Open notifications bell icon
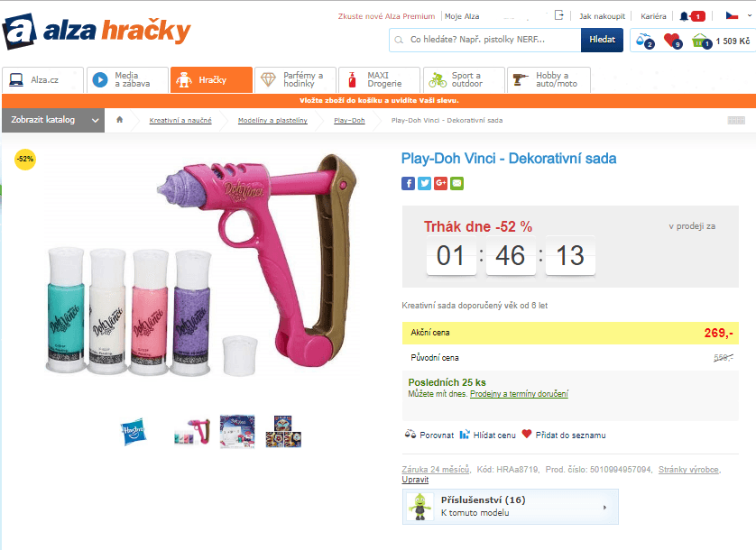This screenshot has width=756, height=550. (x=684, y=16)
